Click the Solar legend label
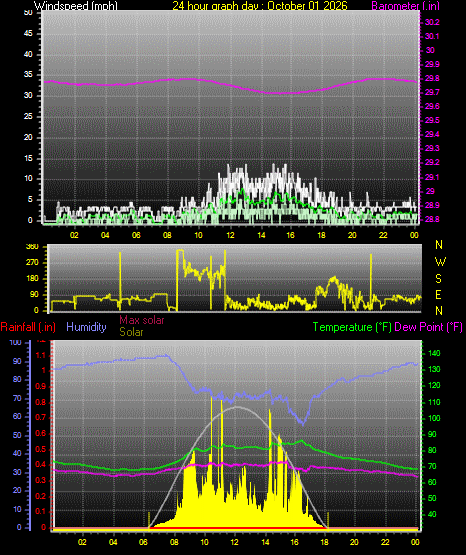The height and width of the screenshot is (555, 466). (x=131, y=332)
